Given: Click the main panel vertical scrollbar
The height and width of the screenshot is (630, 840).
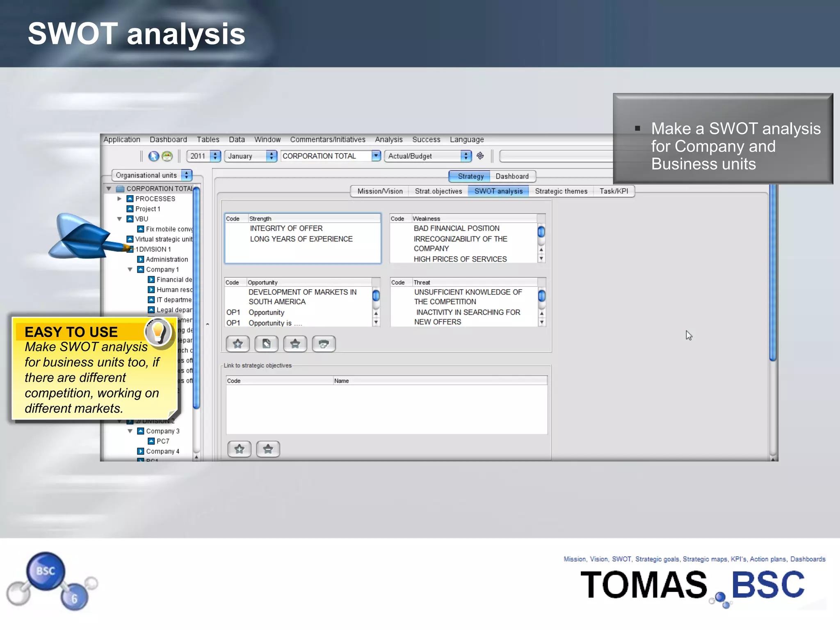Looking at the screenshot, I should 773,272.
